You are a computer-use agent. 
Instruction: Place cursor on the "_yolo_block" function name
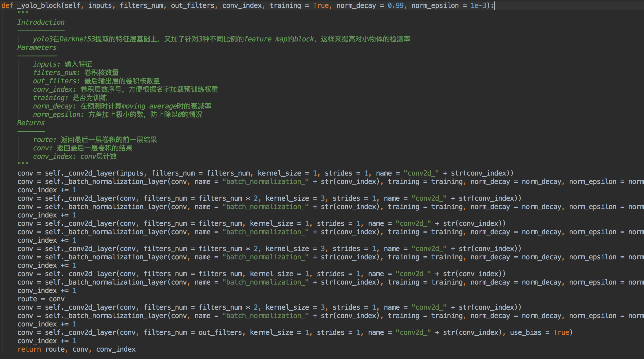point(39,5)
